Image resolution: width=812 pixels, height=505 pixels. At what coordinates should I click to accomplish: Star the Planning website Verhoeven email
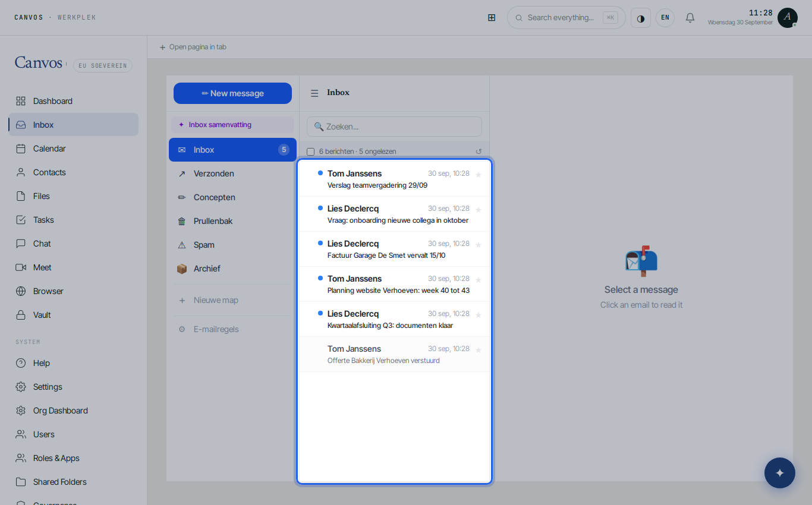click(x=479, y=280)
